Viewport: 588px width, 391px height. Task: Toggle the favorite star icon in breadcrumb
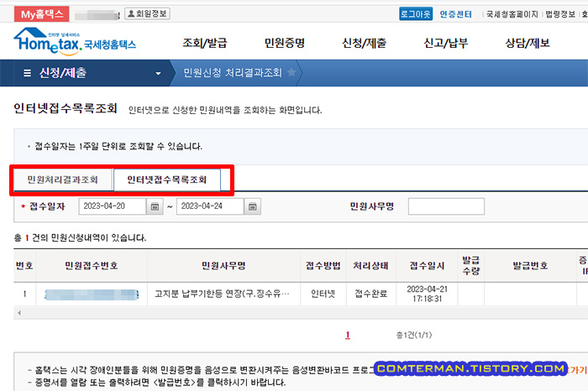(291, 72)
